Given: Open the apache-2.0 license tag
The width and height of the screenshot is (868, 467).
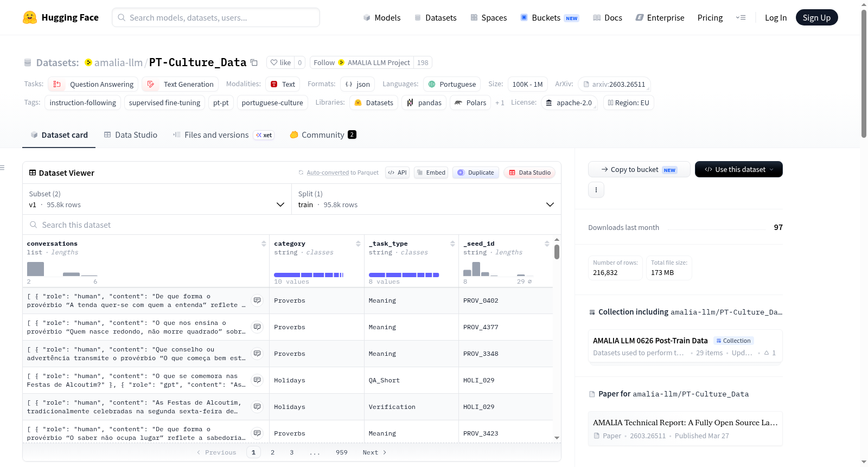Looking at the screenshot, I should click(569, 103).
